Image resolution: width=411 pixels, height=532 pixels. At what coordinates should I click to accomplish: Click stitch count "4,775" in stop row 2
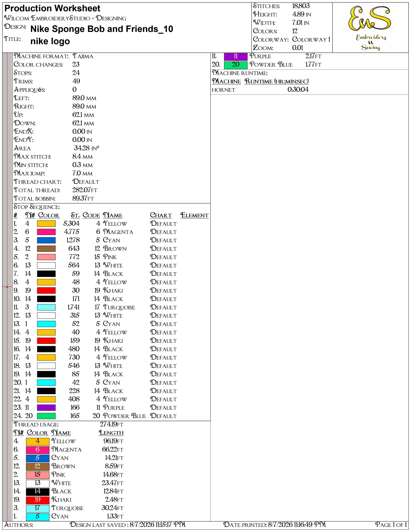pos(72,232)
